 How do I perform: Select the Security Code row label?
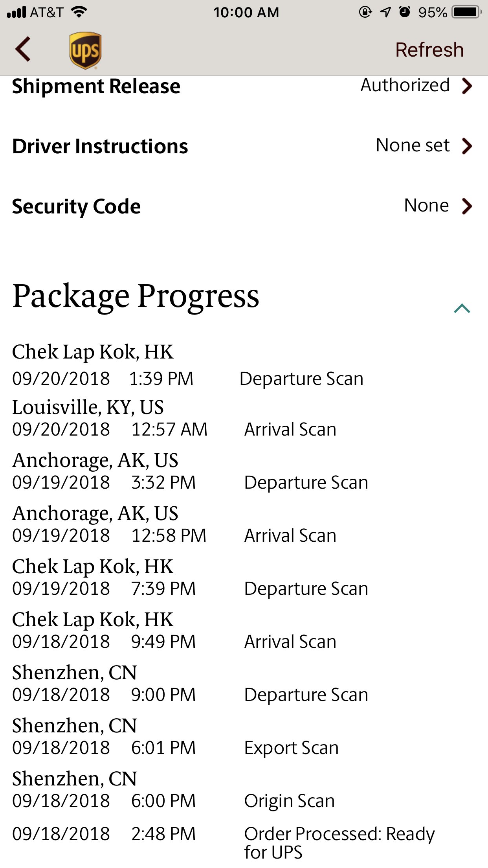(76, 206)
